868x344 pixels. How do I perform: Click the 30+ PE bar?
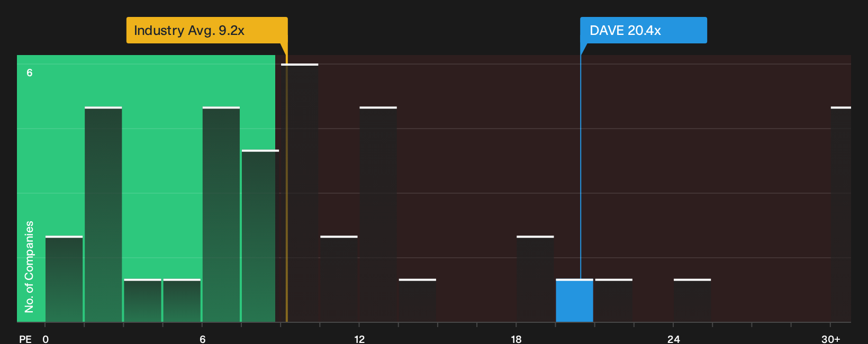[841, 214]
